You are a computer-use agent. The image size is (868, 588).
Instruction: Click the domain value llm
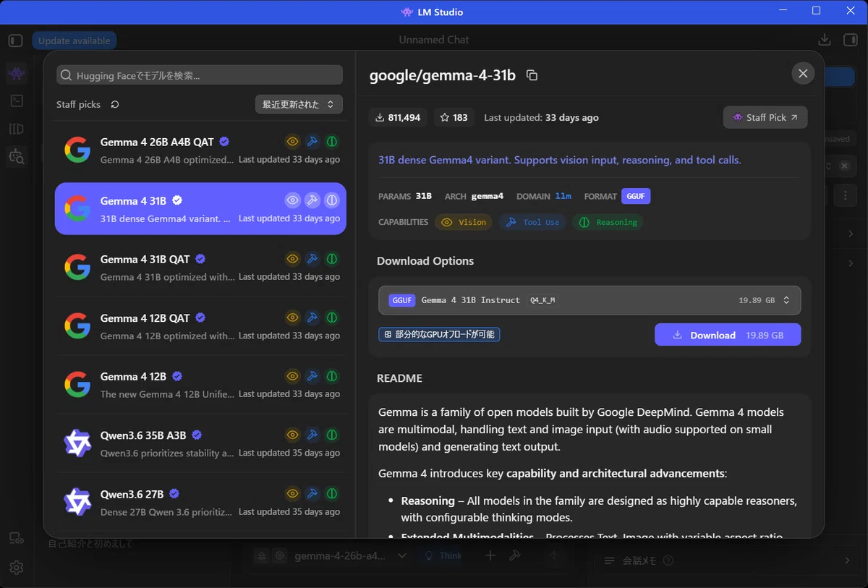pos(563,196)
